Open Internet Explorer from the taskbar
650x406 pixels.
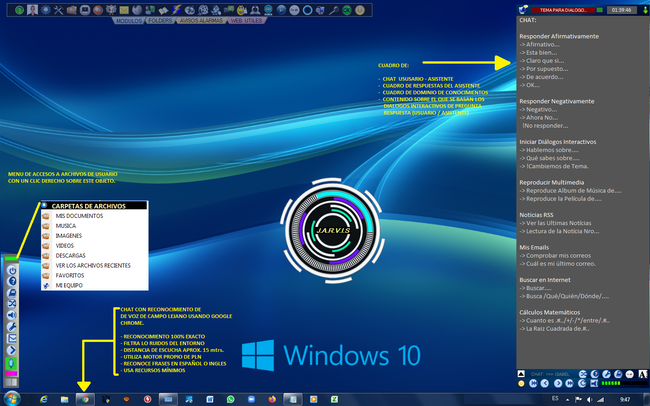pos(44,399)
